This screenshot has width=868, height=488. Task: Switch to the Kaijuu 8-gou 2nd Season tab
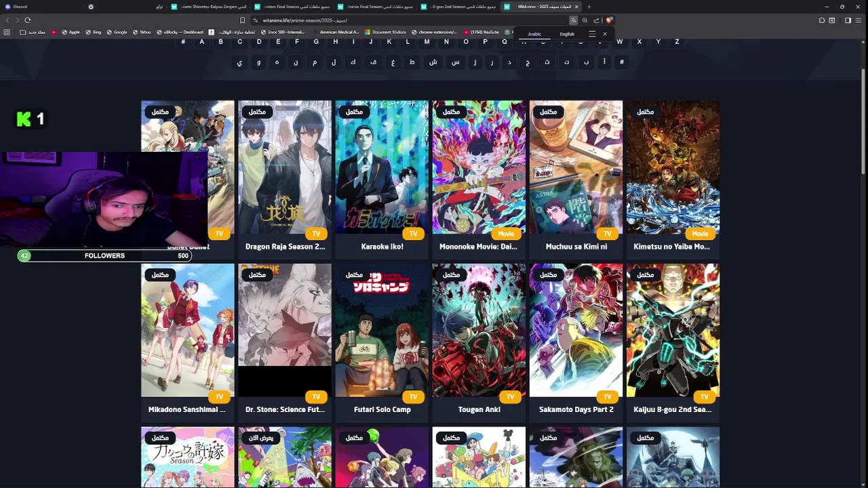[460, 7]
